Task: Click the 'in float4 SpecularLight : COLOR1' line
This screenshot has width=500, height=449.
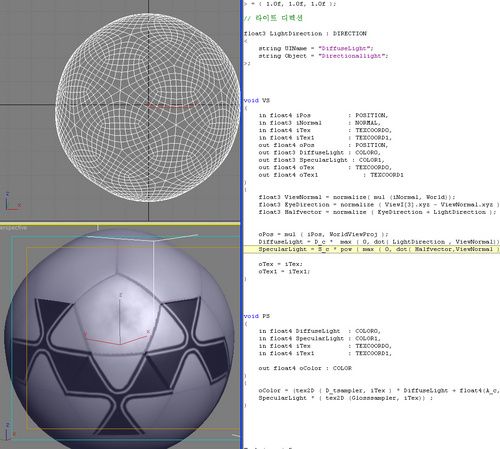Action: point(320,338)
